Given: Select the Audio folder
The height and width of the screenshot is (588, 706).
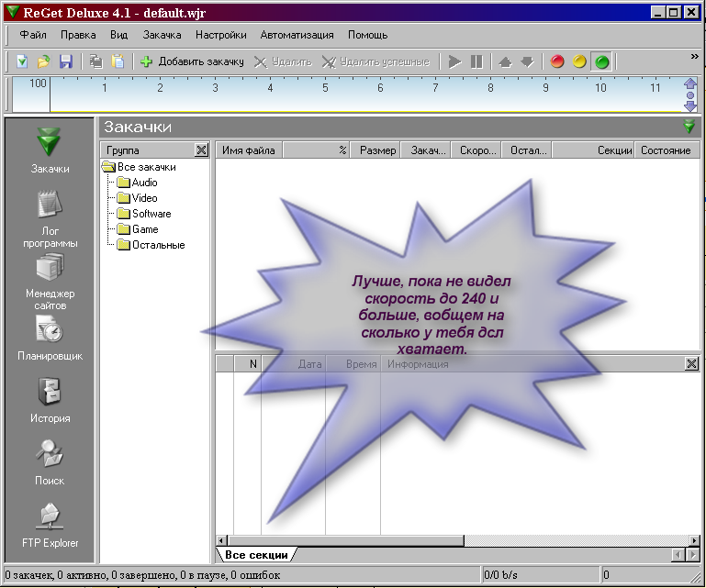Looking at the screenshot, I should click(x=138, y=183).
